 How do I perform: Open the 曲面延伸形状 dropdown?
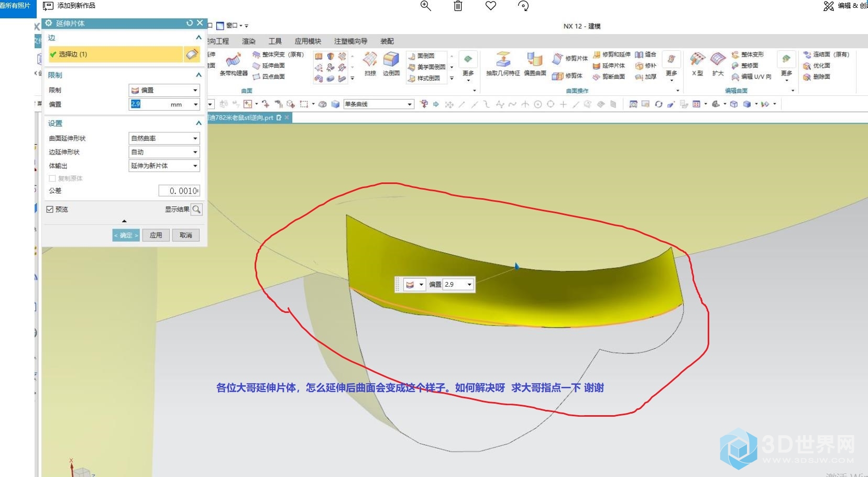point(164,138)
